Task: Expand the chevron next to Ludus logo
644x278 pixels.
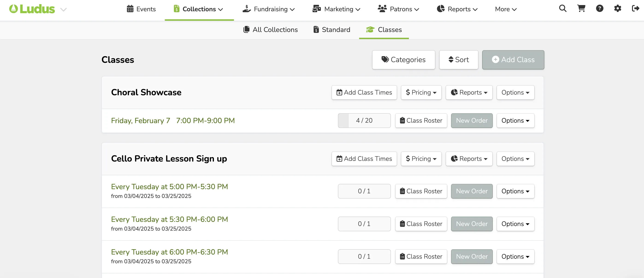Action: pyautogui.click(x=63, y=10)
